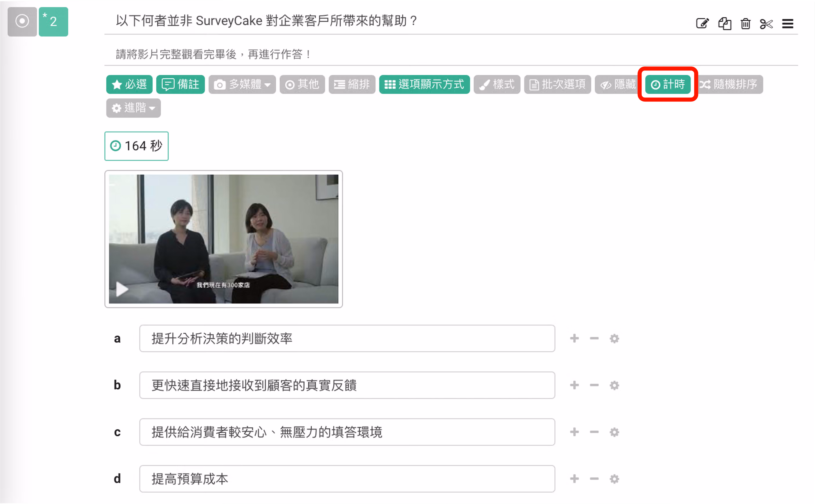
Task: Duplicate the question with the copy icon
Action: click(x=724, y=23)
